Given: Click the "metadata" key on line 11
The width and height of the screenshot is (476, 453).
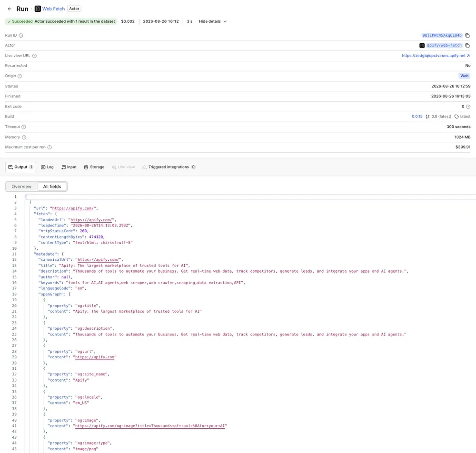Looking at the screenshot, I should click(x=45, y=254).
